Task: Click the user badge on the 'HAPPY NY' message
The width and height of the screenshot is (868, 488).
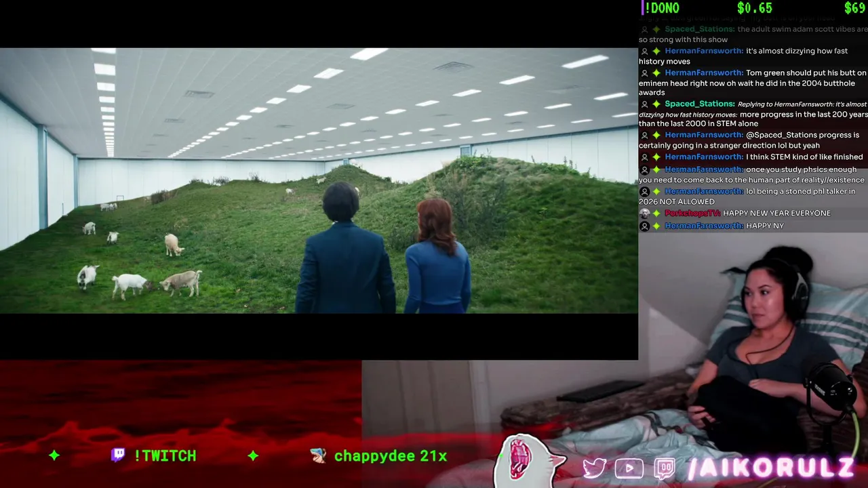Action: pyautogui.click(x=644, y=226)
